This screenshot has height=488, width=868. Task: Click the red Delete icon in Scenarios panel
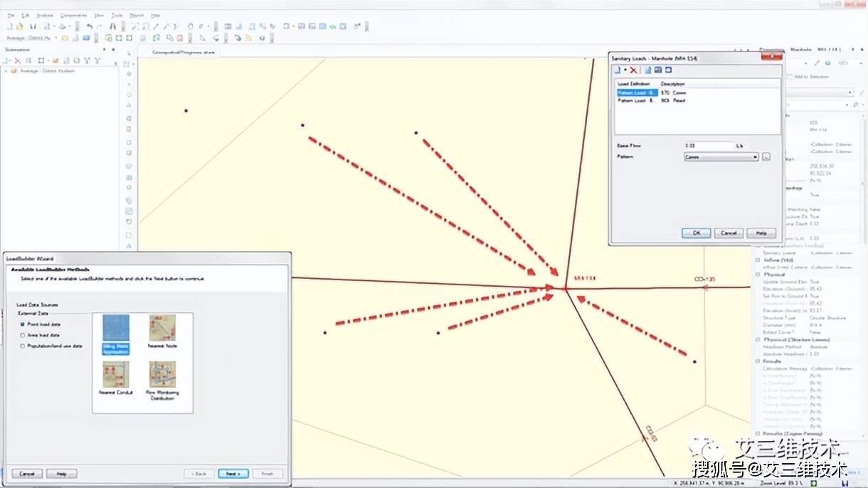tap(18, 60)
